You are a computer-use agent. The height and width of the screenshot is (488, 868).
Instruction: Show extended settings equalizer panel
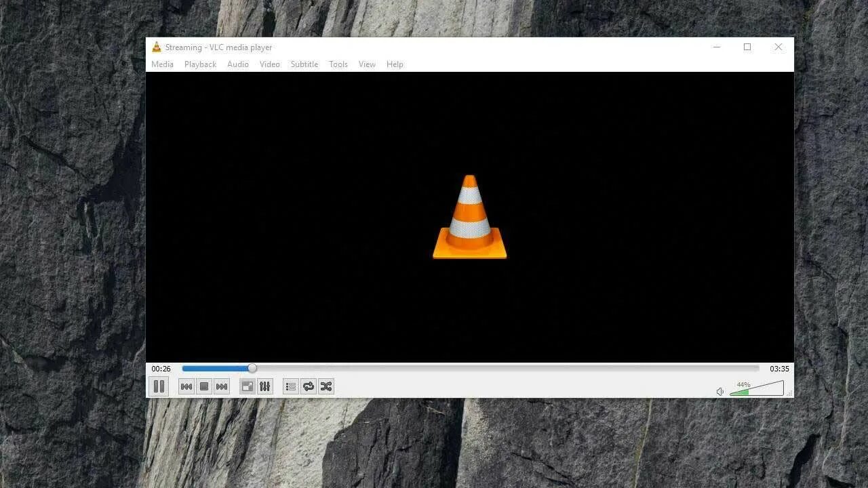coord(265,386)
